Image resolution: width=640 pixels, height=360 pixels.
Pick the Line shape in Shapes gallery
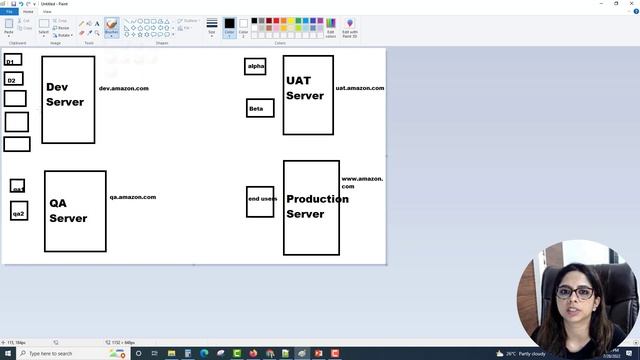click(x=127, y=21)
